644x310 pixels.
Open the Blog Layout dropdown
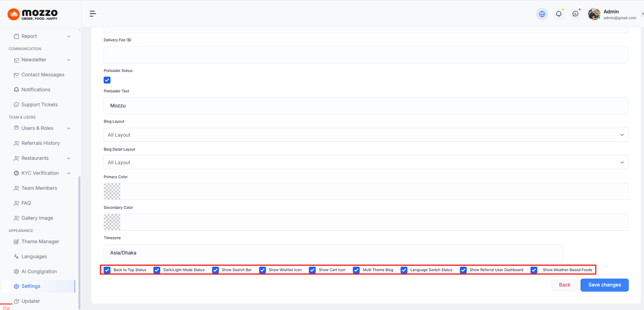pyautogui.click(x=365, y=135)
